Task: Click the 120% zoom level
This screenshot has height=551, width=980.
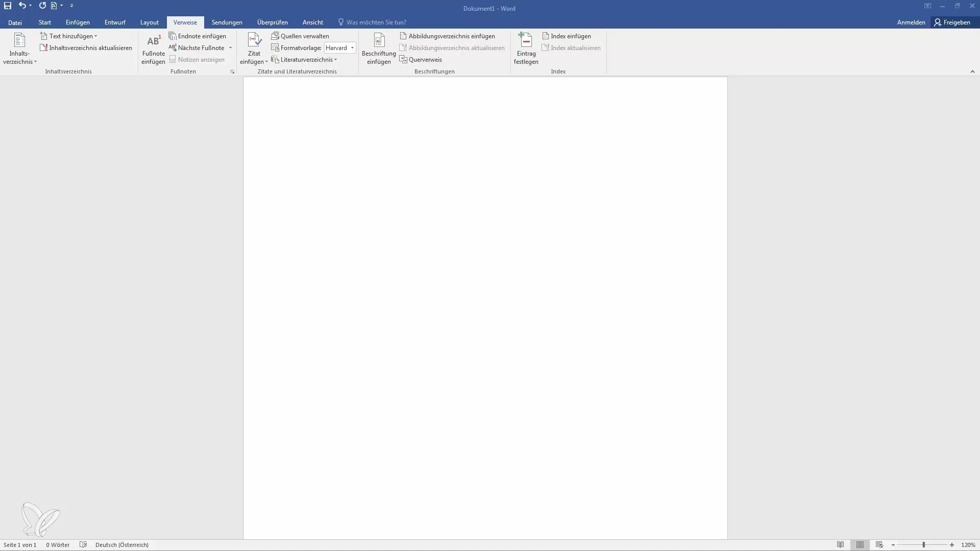Action: coord(968,545)
